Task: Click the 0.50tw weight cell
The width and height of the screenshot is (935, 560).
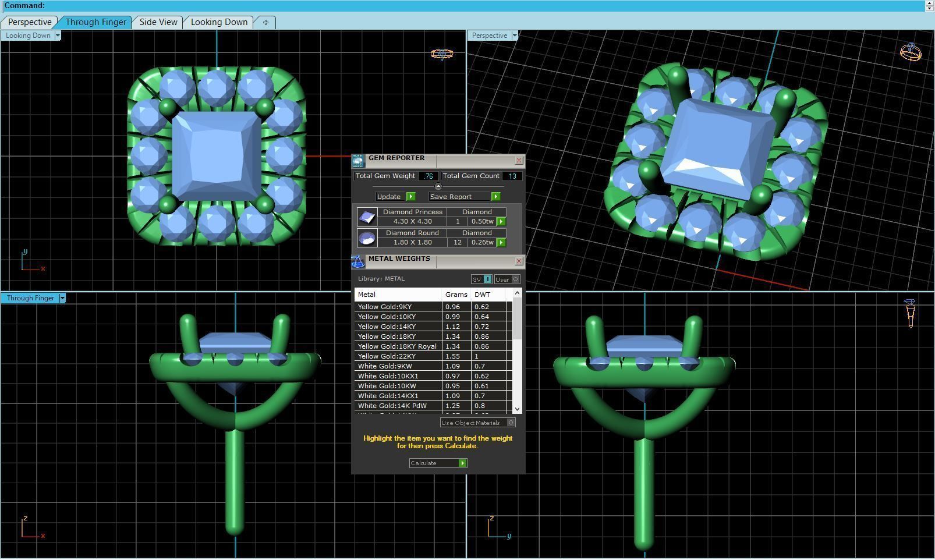Action: pyautogui.click(x=482, y=222)
